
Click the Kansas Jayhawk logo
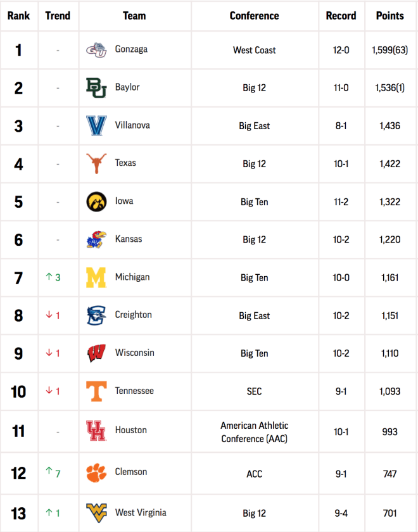(x=96, y=239)
